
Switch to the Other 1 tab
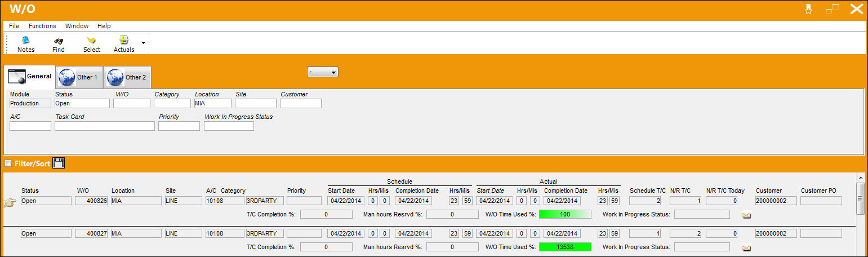tap(78, 77)
